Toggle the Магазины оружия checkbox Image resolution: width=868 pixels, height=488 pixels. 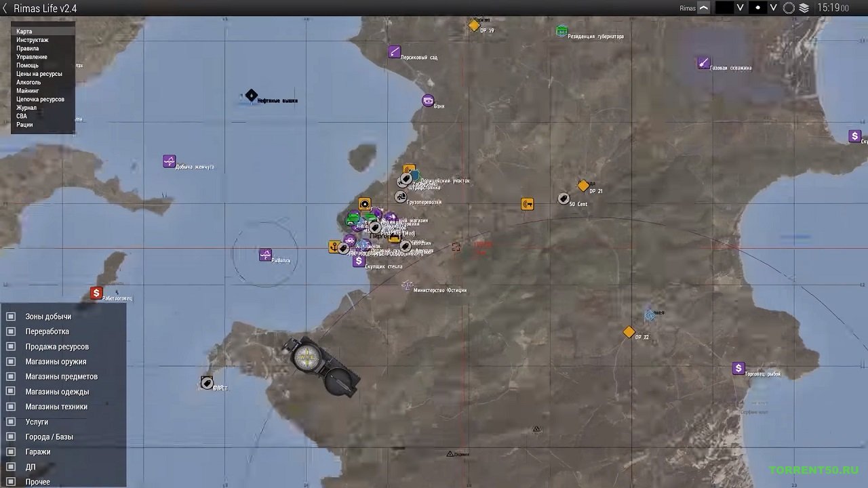click(x=11, y=361)
